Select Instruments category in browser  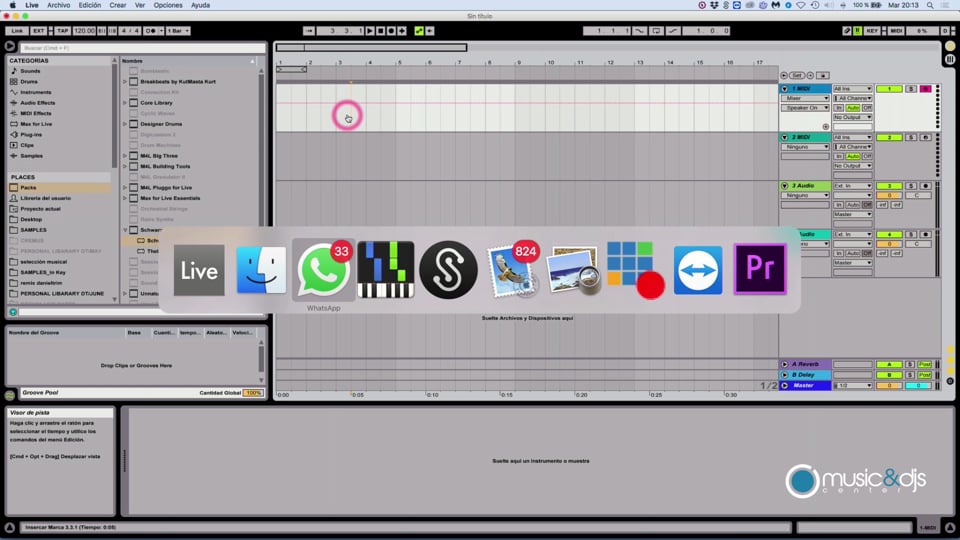pyautogui.click(x=36, y=92)
